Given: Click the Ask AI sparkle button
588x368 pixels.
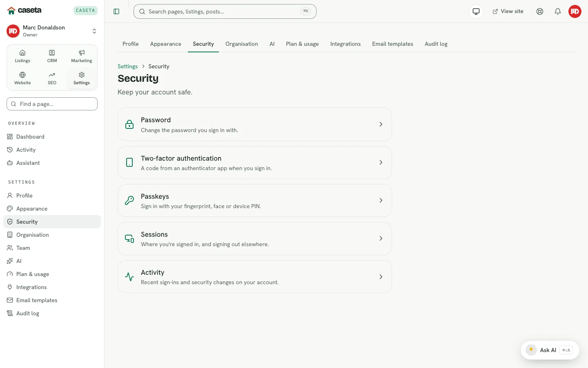Looking at the screenshot, I should click(550, 350).
